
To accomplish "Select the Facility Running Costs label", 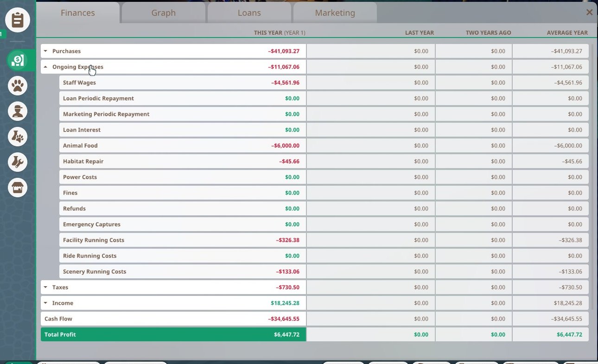I will coord(94,240).
